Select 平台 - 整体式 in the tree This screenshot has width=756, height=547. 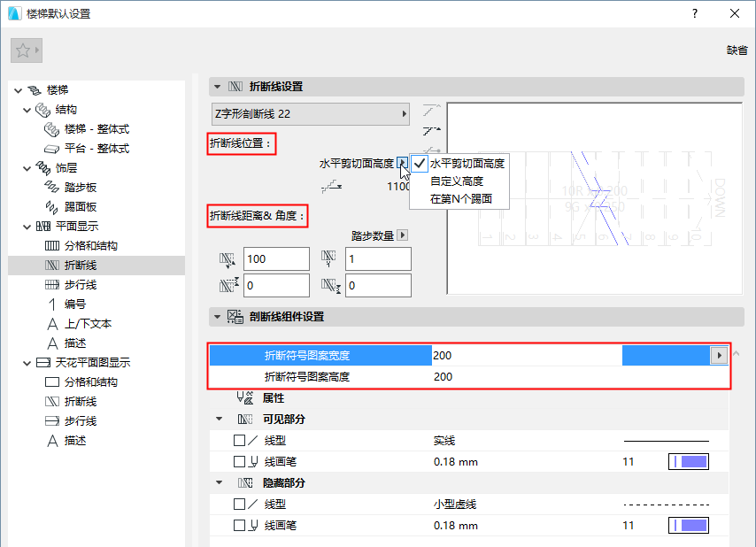(96, 149)
